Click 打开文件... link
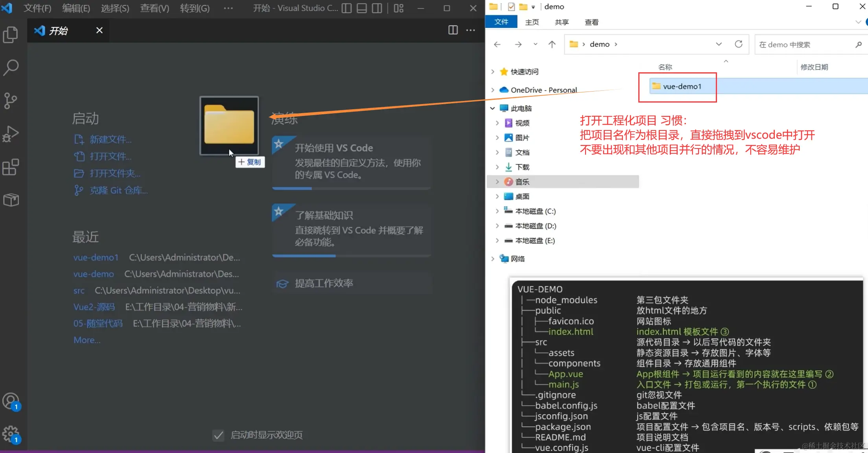Viewport: 868px width, 453px height. point(111,156)
